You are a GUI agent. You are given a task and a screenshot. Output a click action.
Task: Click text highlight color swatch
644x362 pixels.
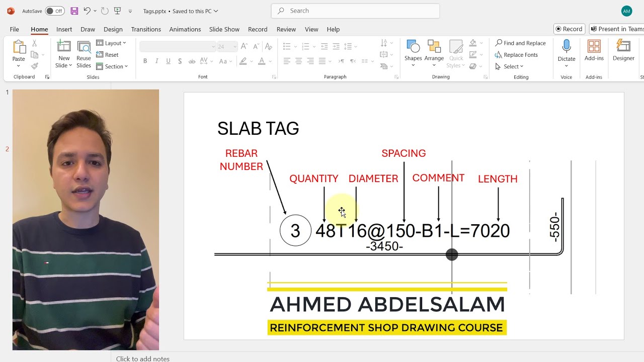[x=244, y=61]
